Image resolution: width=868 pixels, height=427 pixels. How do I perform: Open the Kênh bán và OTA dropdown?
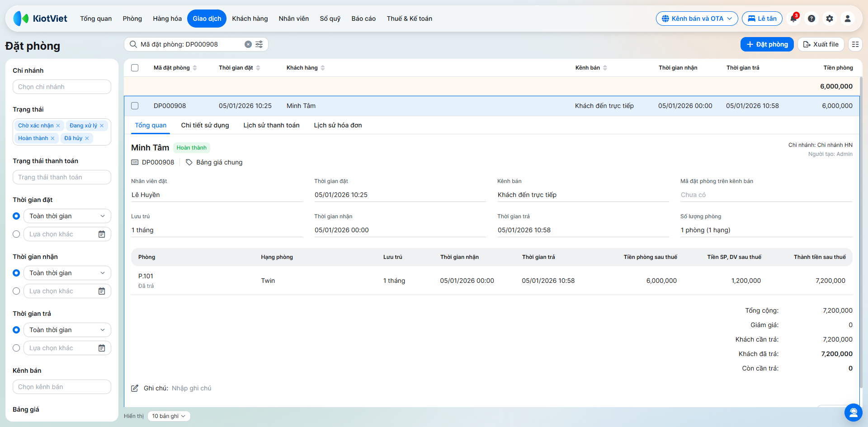(697, 19)
